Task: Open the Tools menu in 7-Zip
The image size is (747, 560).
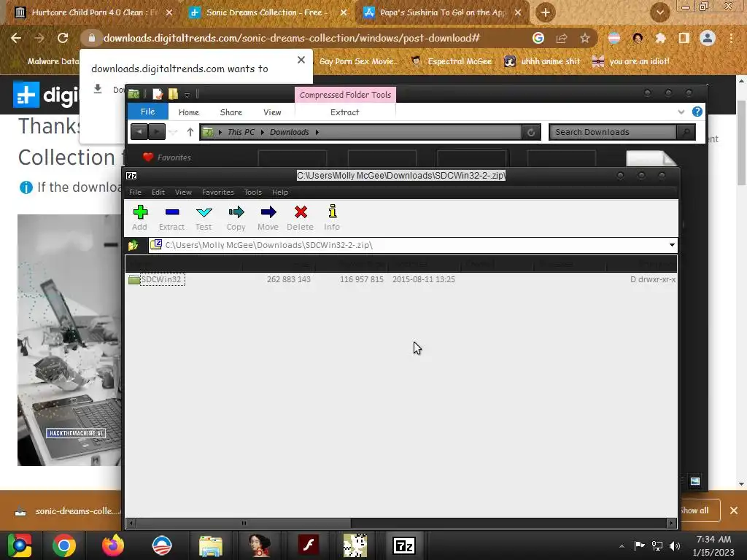Action: pos(253,192)
